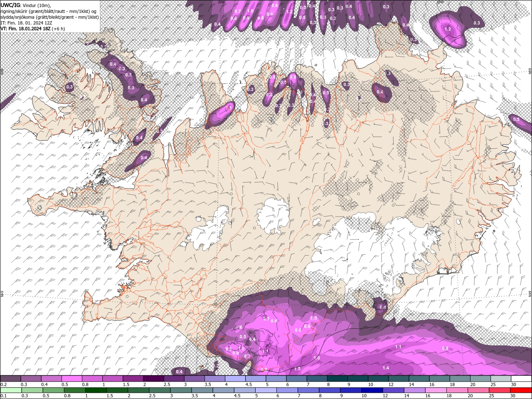This screenshot has height=399, width=532.
Task: Click the '0.1' label under the lower legend
Action: pyautogui.click(x=4, y=396)
